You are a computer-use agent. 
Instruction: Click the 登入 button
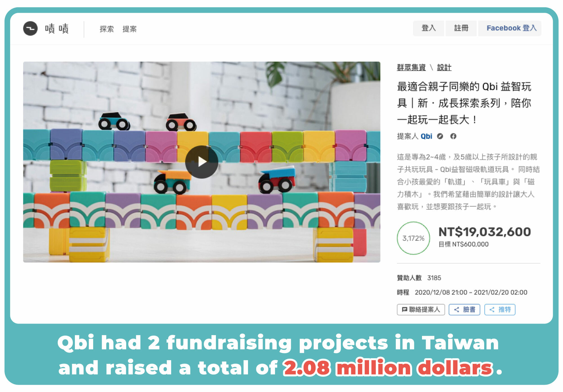pos(428,28)
